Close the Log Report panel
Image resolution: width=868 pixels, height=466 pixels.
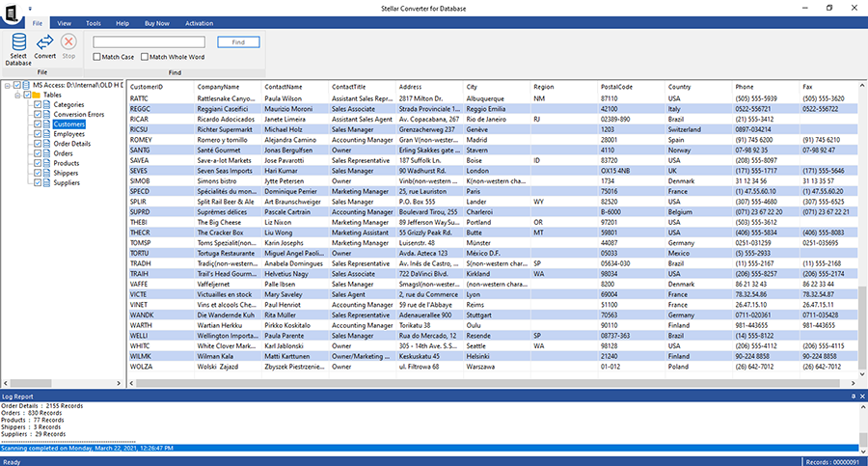[862, 397]
